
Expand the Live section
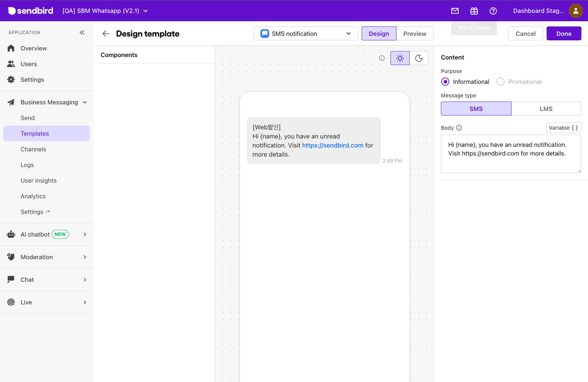click(85, 302)
